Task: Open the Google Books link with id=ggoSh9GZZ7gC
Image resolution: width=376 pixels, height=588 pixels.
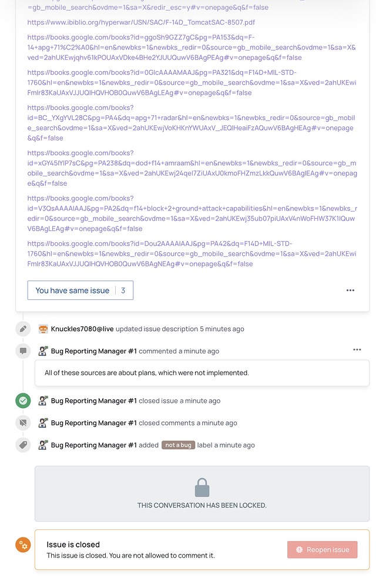Action: pyautogui.click(x=192, y=47)
